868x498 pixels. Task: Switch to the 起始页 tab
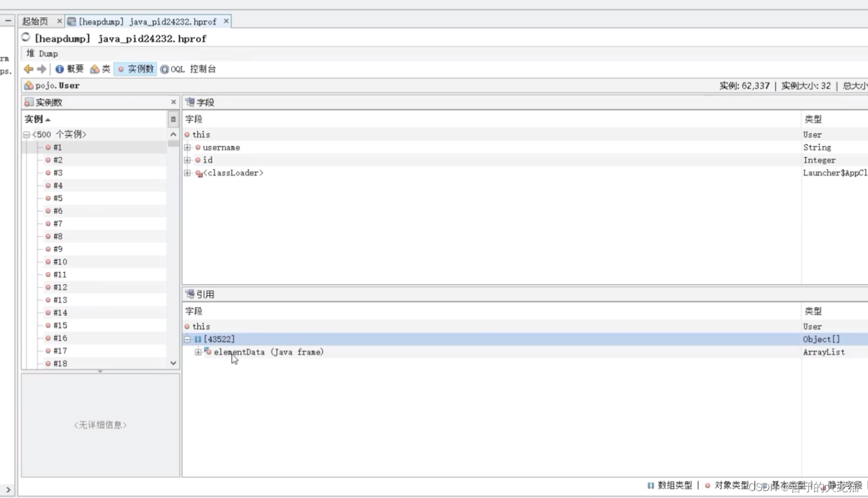[x=35, y=21]
